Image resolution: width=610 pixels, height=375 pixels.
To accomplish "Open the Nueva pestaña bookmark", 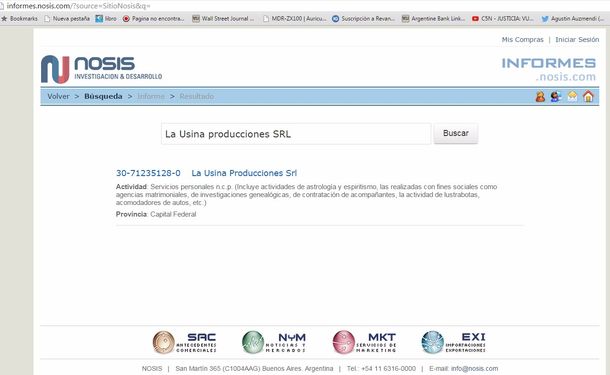I will click(67, 18).
